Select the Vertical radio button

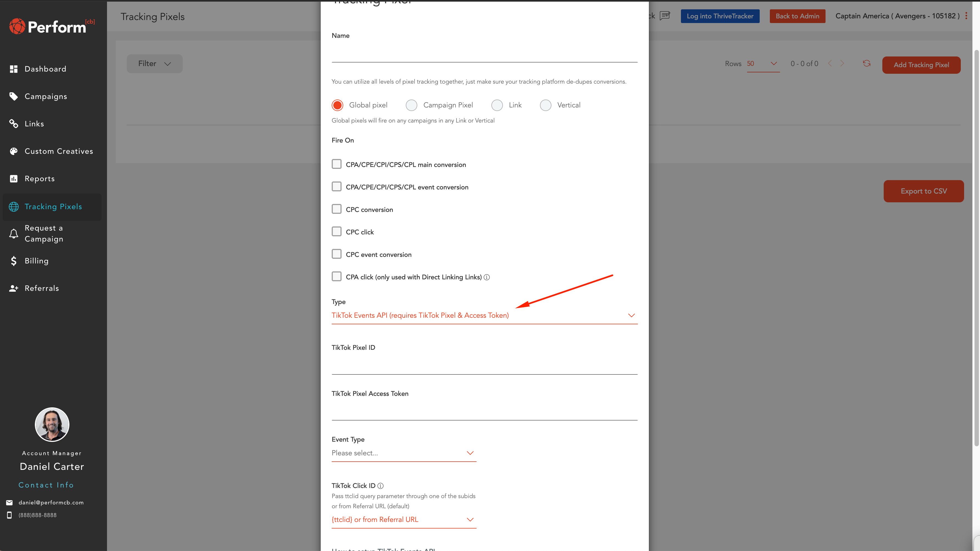545,105
